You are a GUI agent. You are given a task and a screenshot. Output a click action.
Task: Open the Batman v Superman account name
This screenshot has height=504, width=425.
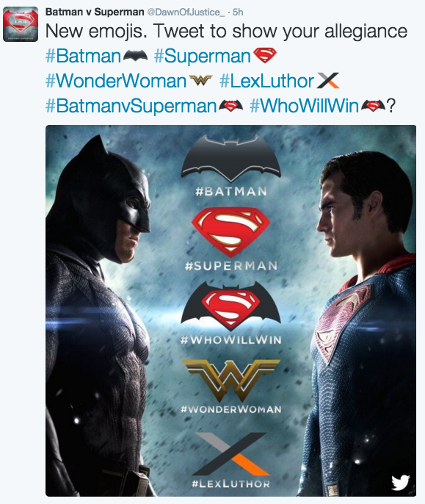(x=95, y=12)
